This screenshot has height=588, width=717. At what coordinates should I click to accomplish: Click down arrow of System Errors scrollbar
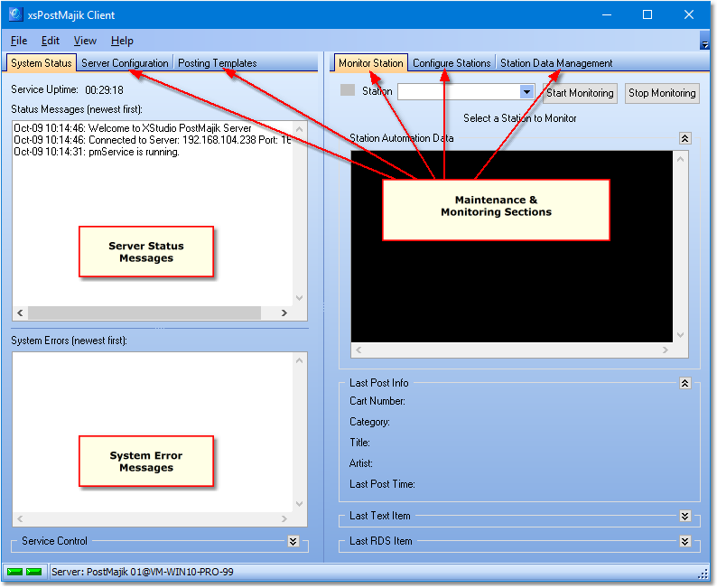(x=300, y=504)
